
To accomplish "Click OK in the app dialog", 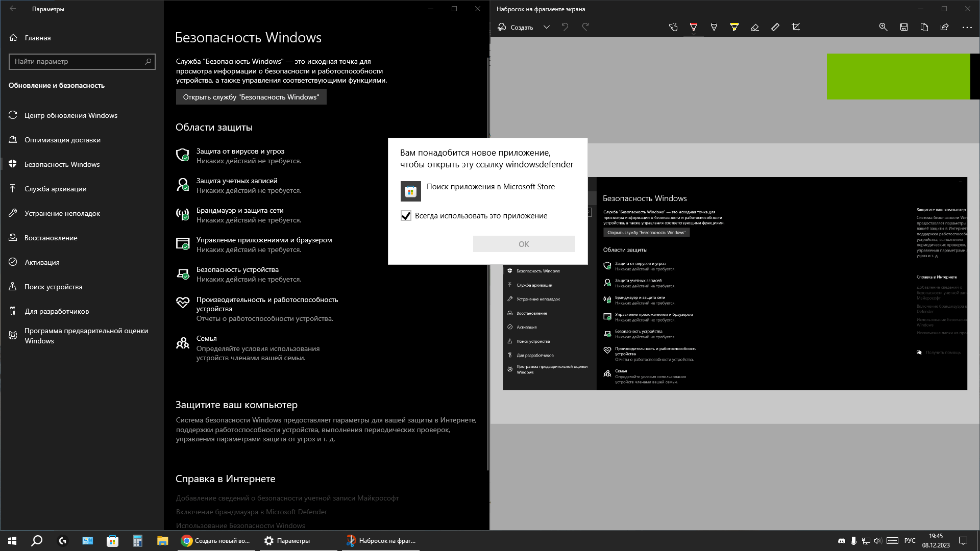I will coord(524,244).
